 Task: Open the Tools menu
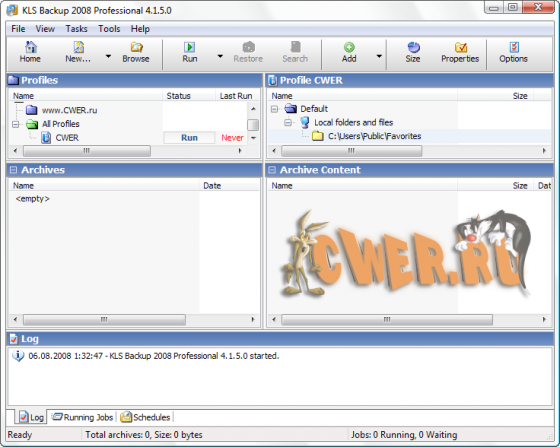109,29
